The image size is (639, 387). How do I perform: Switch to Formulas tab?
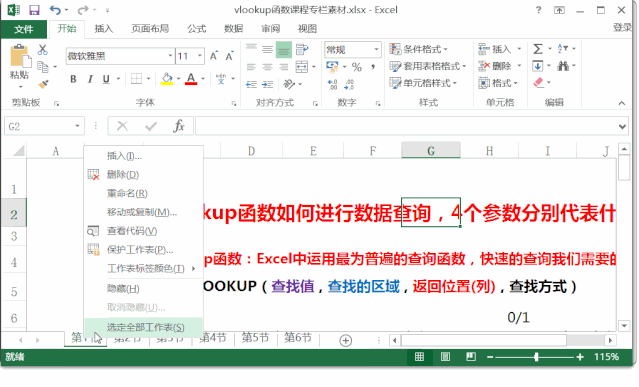197,29
